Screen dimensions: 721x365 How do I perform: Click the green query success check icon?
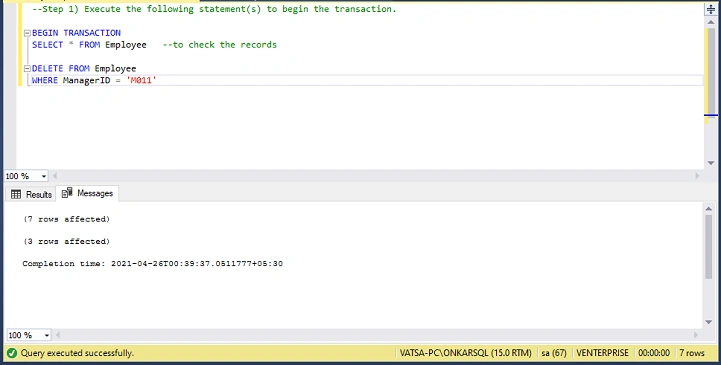12,353
